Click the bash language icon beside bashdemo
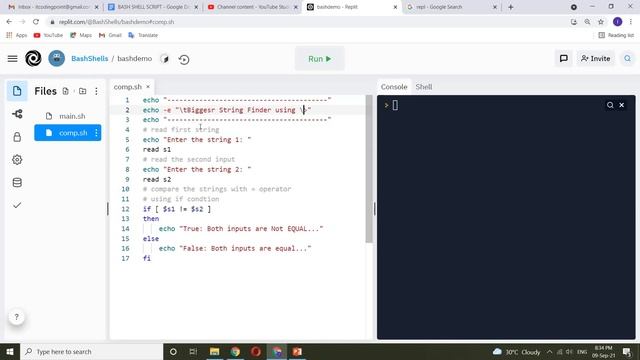Viewport: 640px width, 360px height. 164,59
